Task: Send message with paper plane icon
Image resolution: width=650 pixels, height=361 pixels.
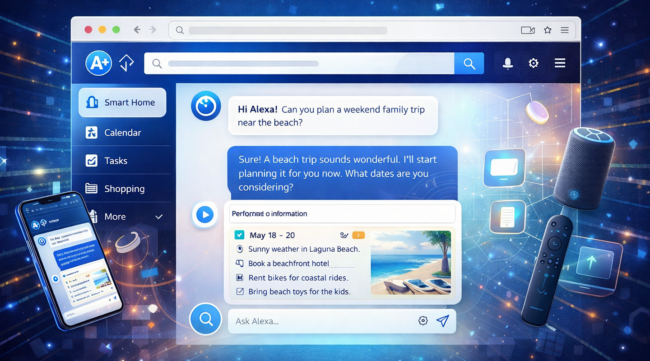Action: point(442,320)
